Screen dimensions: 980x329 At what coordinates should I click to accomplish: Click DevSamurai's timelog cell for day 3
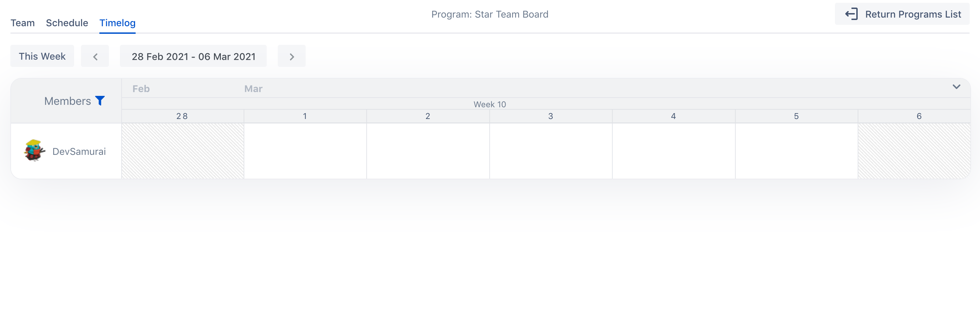[551, 151]
